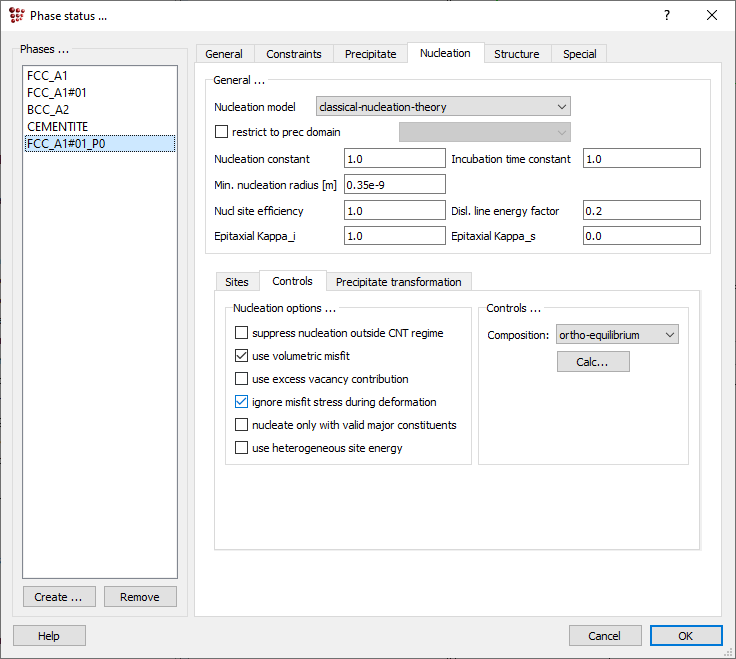Uncheck 'ignore misfit stress during deformation'

pyautogui.click(x=241, y=402)
